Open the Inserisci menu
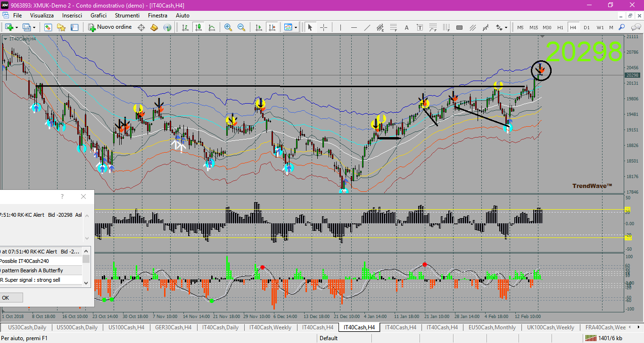This screenshot has height=343, width=644. click(72, 16)
